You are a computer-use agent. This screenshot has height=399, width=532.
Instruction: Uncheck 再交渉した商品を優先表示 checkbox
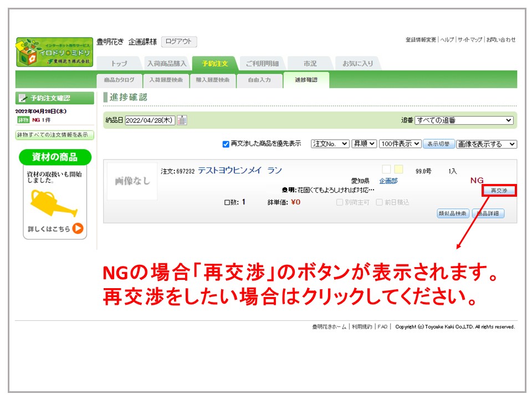tap(226, 144)
